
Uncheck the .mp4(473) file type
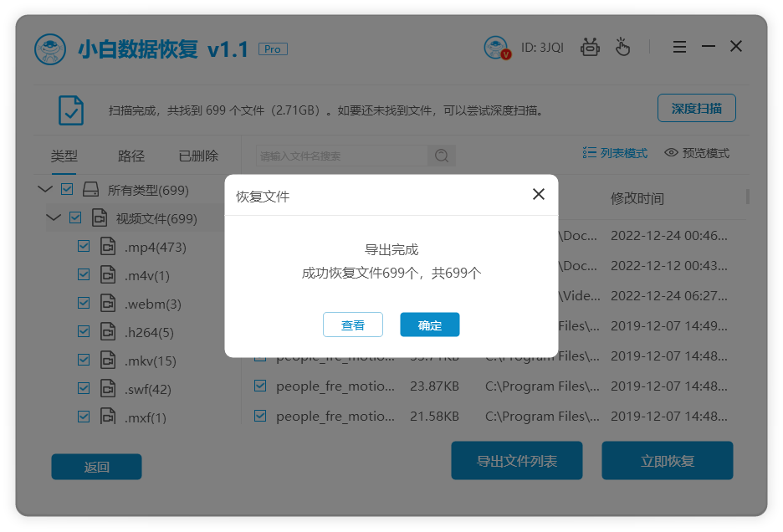coord(84,246)
